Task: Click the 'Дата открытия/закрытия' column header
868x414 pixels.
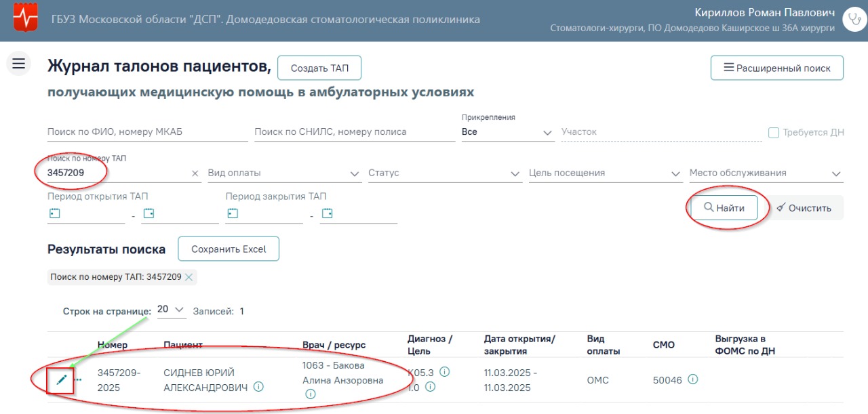Action: tap(519, 345)
